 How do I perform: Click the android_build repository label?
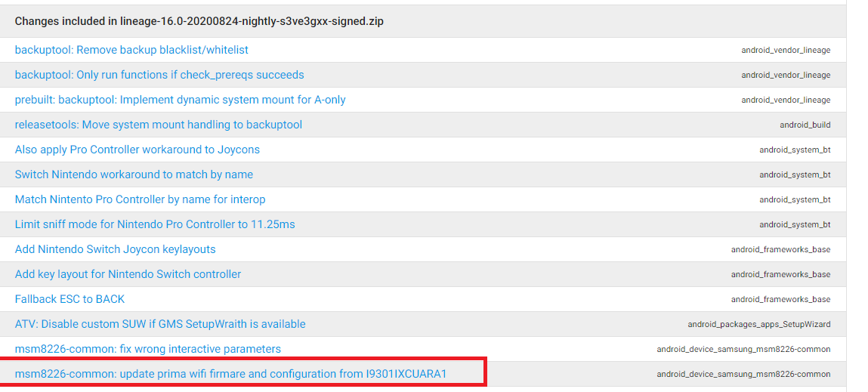tap(805, 125)
